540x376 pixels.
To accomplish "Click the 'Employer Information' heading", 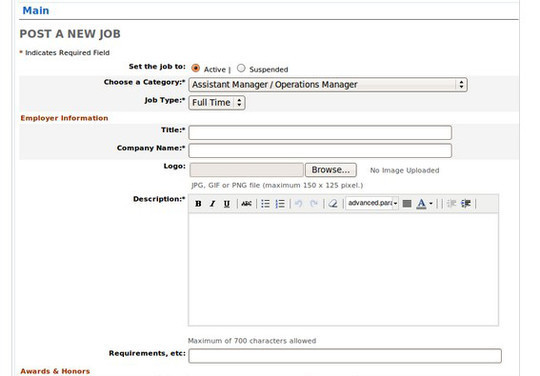I will (64, 118).
